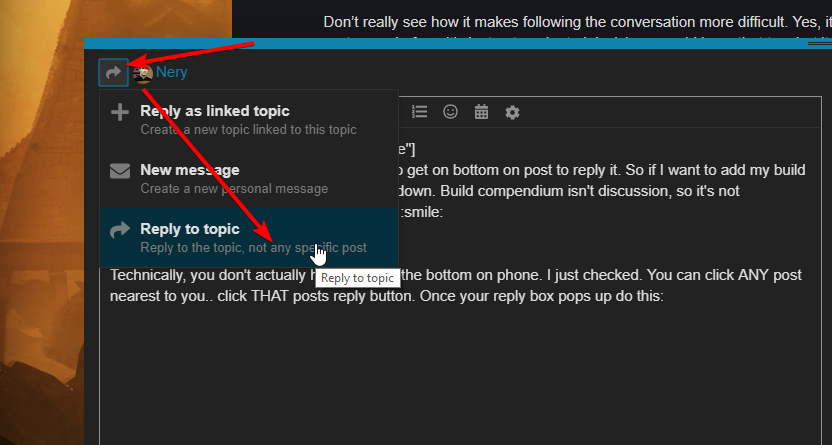Screen dimensions: 832x445
Task: Open the Nery username link
Action: pos(172,72)
